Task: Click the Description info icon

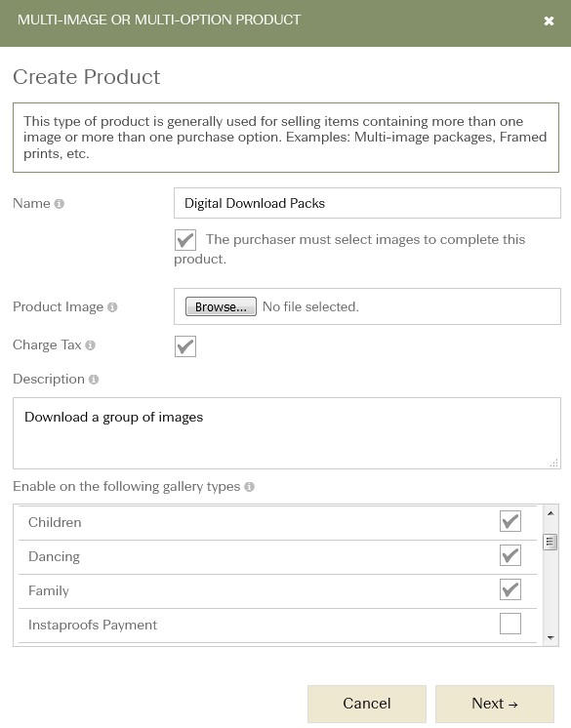Action: click(94, 380)
